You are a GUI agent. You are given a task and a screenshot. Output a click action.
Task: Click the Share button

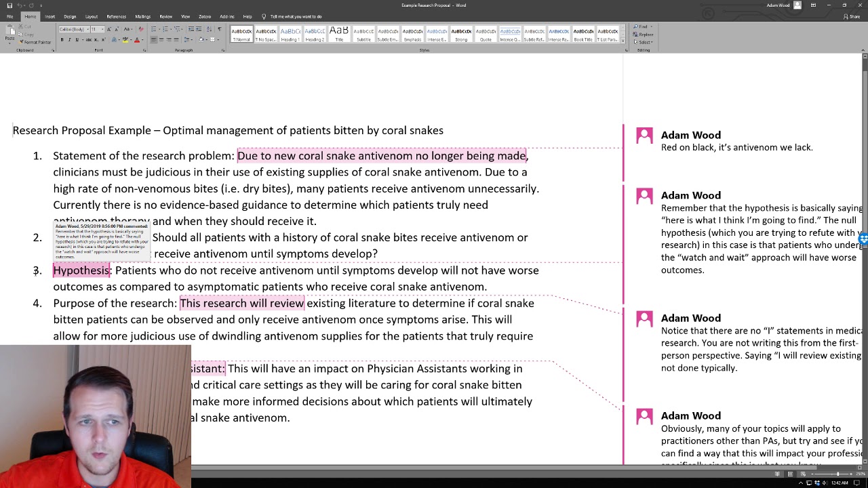(x=852, y=16)
